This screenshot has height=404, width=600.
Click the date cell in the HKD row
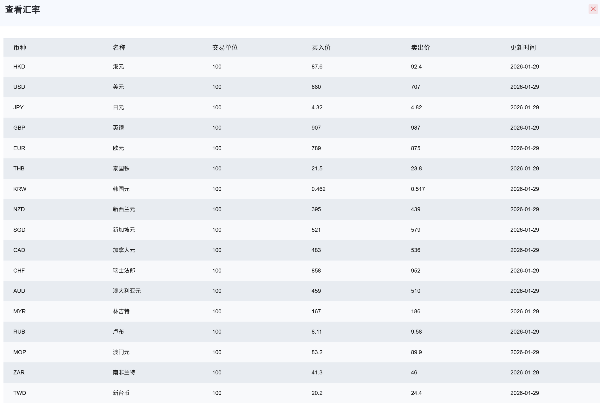(x=525, y=67)
